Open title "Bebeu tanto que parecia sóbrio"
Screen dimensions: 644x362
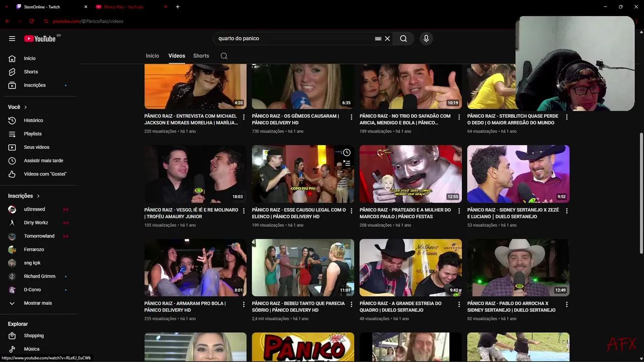click(298, 307)
